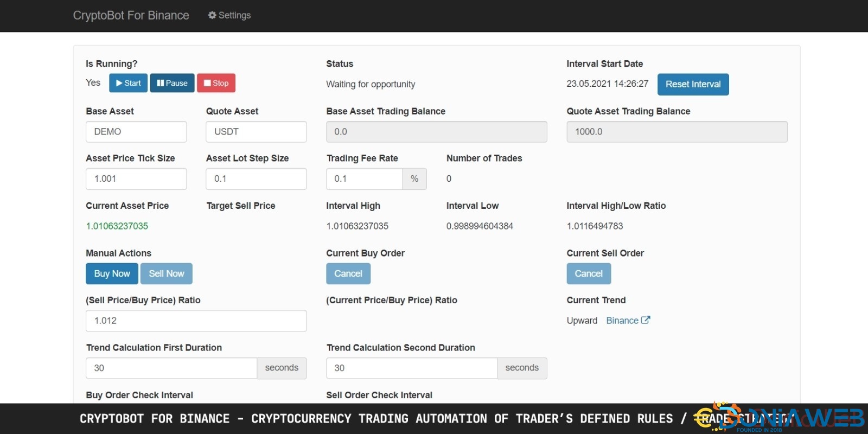This screenshot has width=868, height=434.
Task: Click the percent addon beside Trading Fee Rate
Action: (x=414, y=179)
